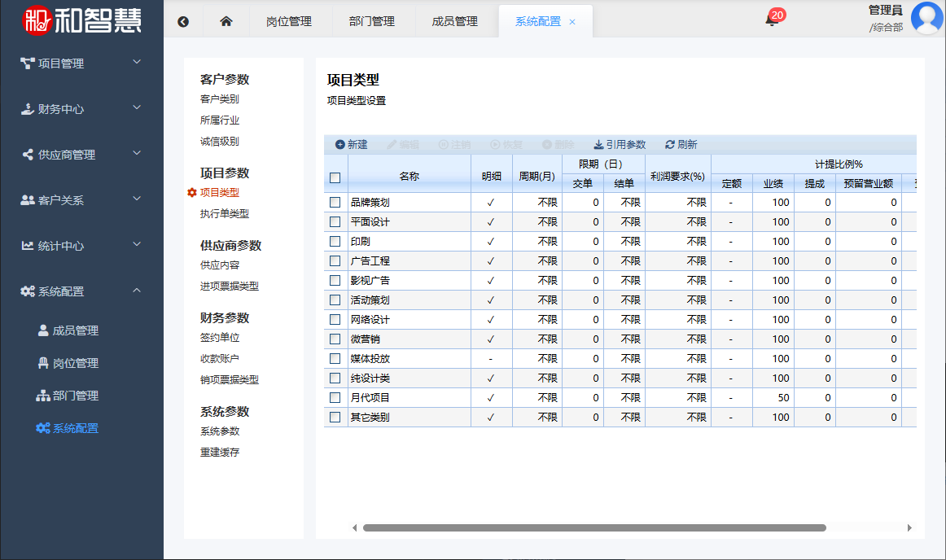The height and width of the screenshot is (560, 946).
Task: Check the 其它类别 row checkbox
Action: [x=335, y=417]
